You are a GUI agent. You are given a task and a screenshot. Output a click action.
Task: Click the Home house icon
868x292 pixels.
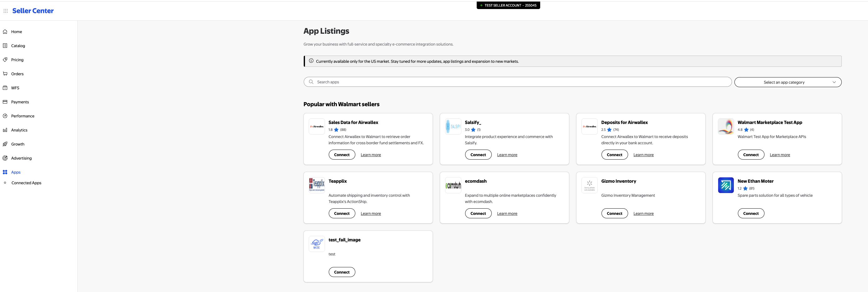pos(5,32)
